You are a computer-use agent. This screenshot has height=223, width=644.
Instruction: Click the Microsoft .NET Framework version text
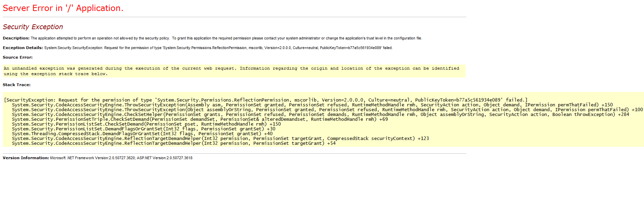coord(121,158)
